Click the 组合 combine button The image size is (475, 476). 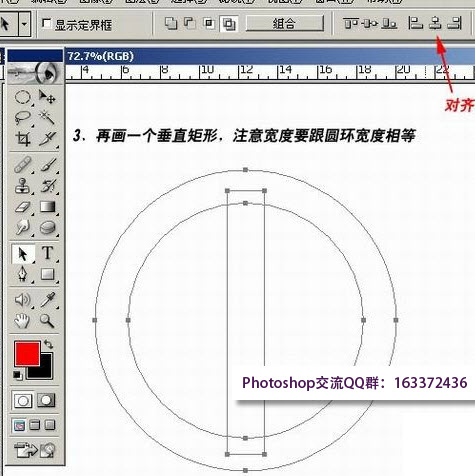[285, 24]
